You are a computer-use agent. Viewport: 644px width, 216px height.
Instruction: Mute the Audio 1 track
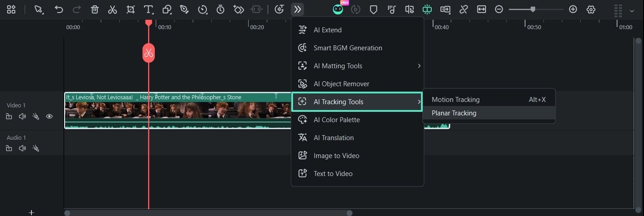(x=22, y=148)
